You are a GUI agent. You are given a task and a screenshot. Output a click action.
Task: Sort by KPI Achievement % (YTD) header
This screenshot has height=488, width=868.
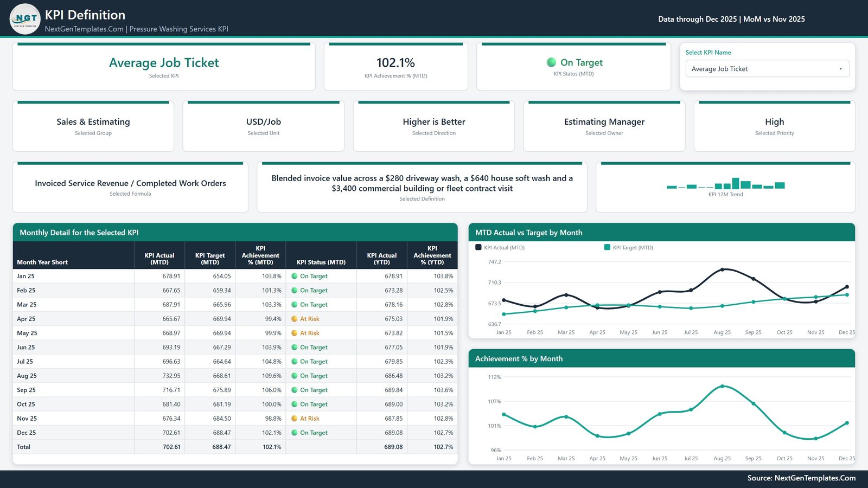point(432,255)
